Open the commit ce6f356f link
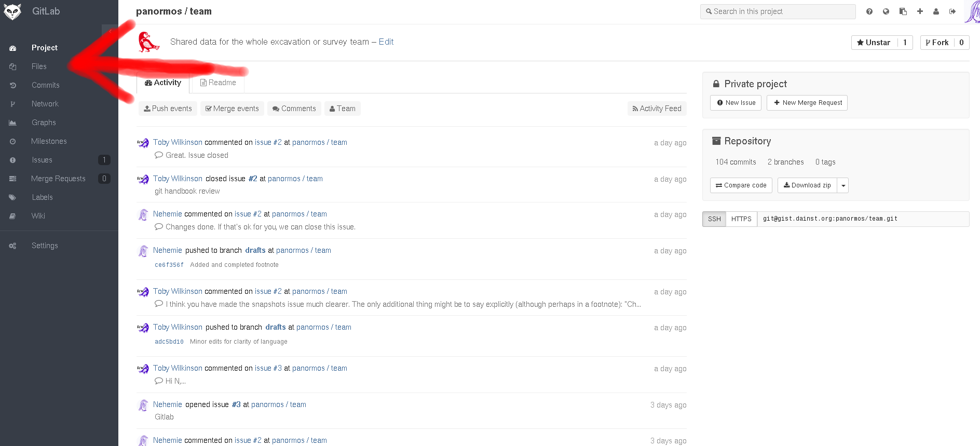Viewport: 980px width, 446px height. 169,265
